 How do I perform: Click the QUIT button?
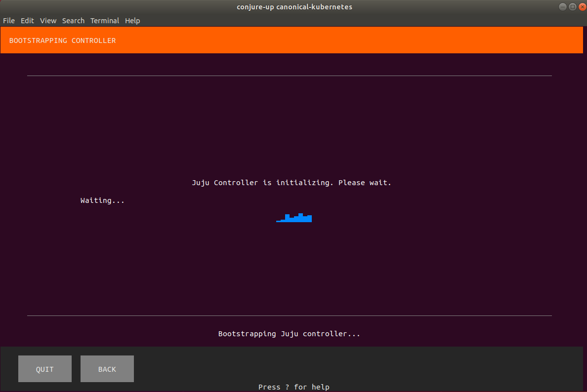click(x=45, y=369)
